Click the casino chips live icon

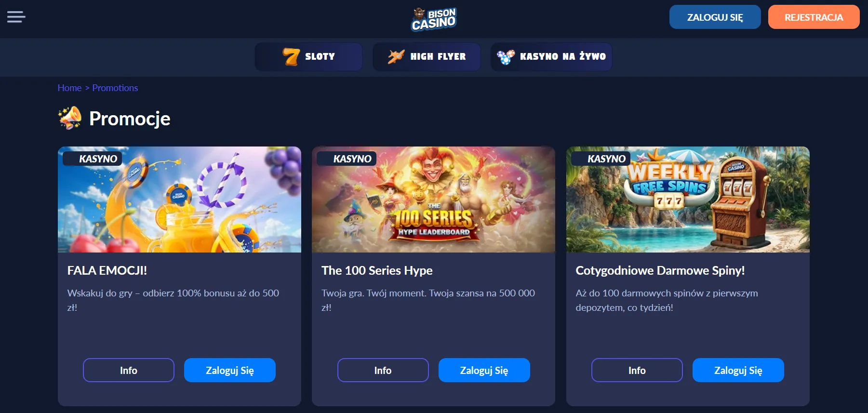click(506, 56)
